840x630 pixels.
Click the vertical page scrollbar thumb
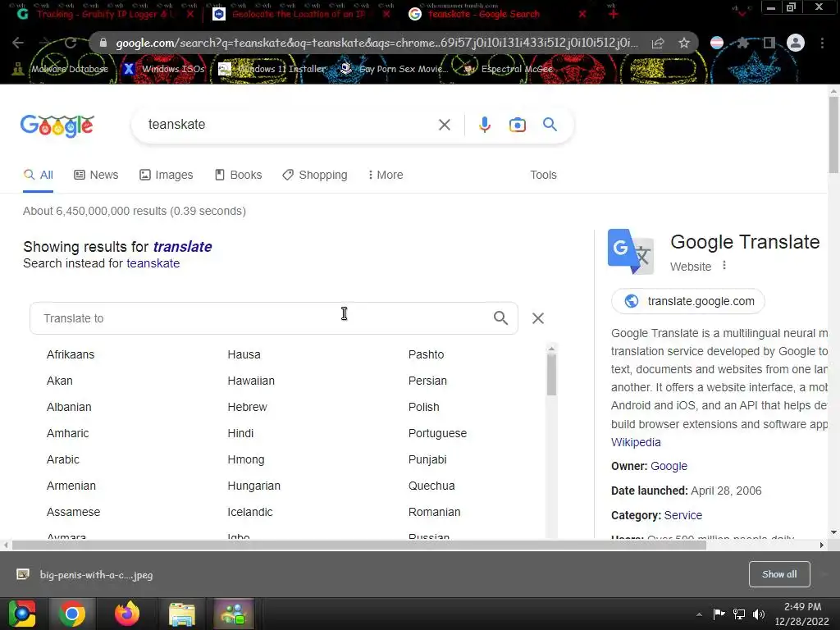(x=833, y=135)
